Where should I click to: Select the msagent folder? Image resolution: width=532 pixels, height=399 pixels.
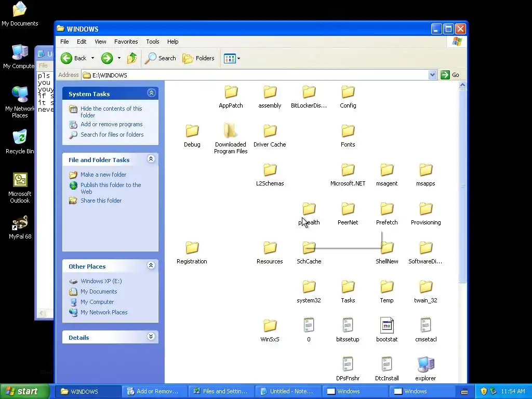coord(387,175)
